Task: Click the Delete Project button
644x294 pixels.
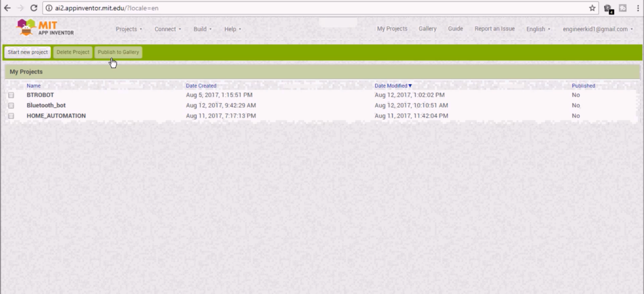Action: [73, 52]
